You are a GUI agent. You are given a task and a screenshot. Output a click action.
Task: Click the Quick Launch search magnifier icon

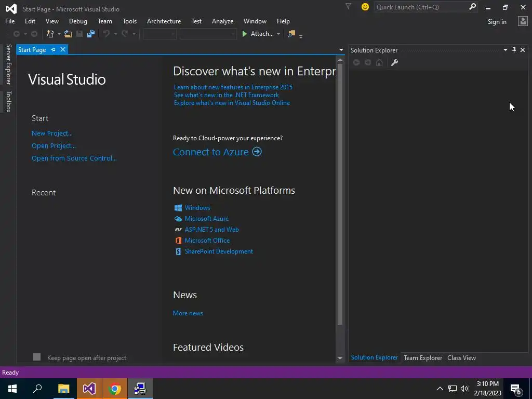(x=472, y=7)
